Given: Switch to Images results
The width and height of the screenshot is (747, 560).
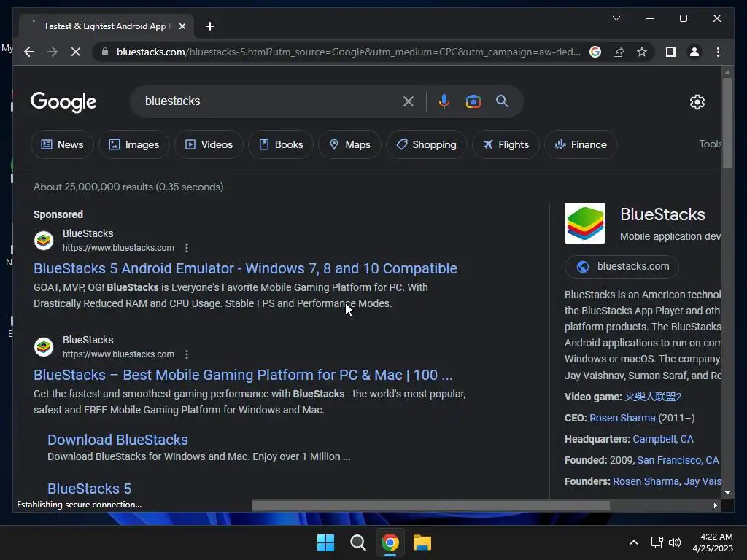Looking at the screenshot, I should [134, 144].
